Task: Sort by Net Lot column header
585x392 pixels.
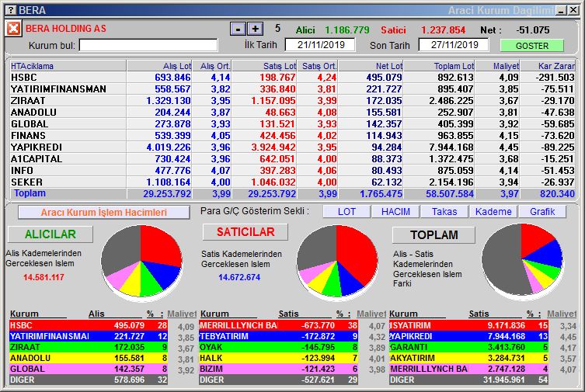Action: click(371, 66)
